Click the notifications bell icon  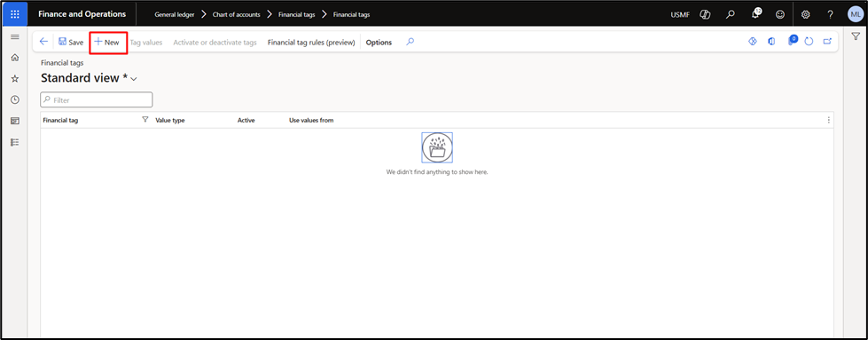[755, 14]
